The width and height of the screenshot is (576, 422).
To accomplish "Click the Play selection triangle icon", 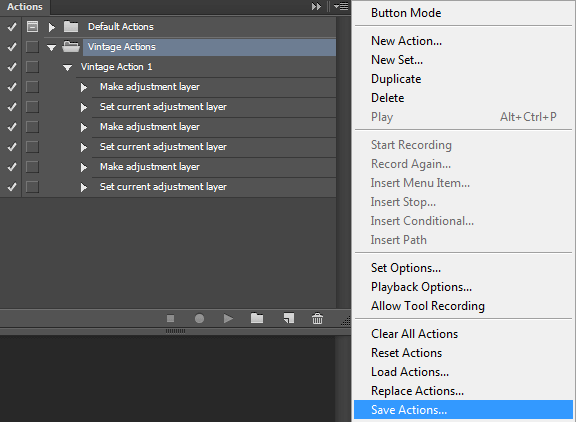I will click(x=228, y=318).
